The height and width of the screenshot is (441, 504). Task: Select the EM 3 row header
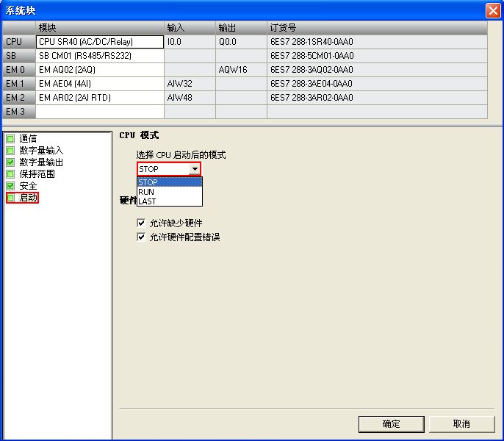point(19,112)
